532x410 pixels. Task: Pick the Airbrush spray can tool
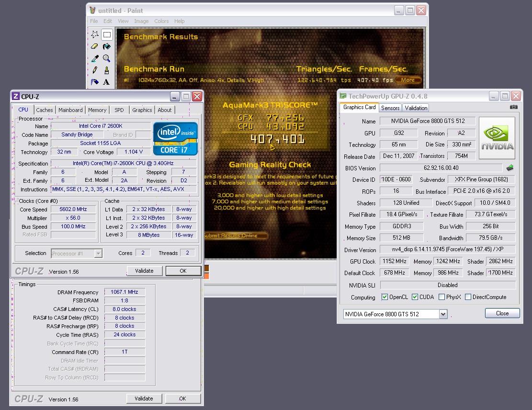[x=95, y=82]
